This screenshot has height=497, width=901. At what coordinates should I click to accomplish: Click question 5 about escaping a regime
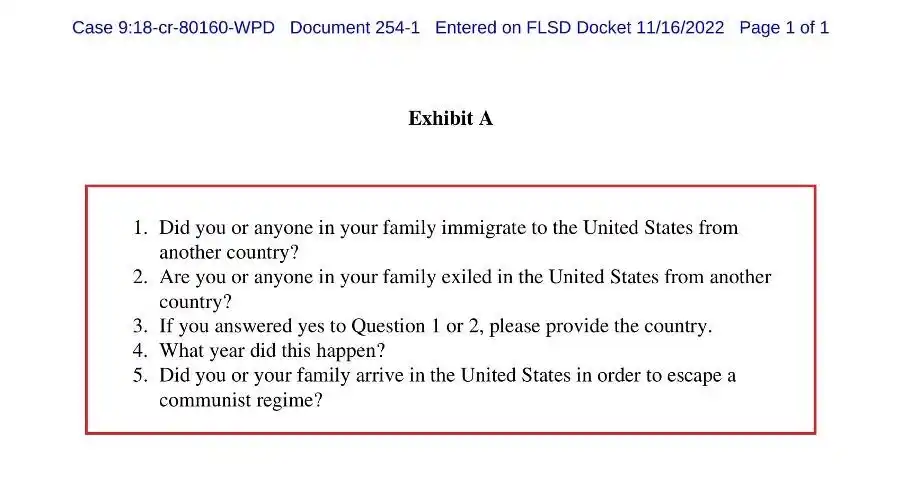447,376
